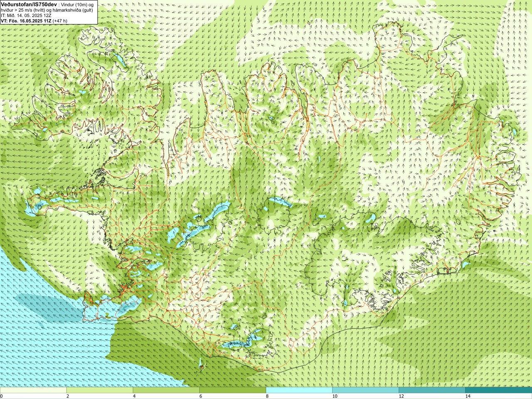The width and height of the screenshot is (532, 399).
Task: Click the "VT: Fös. 16.05.2025 11Z (+47 h)" line
Action: pos(34,20)
